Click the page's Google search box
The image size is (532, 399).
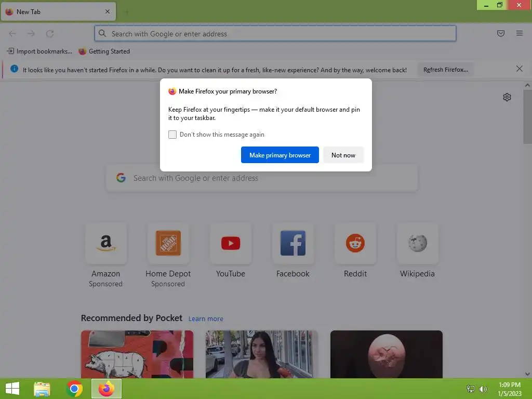(x=262, y=178)
